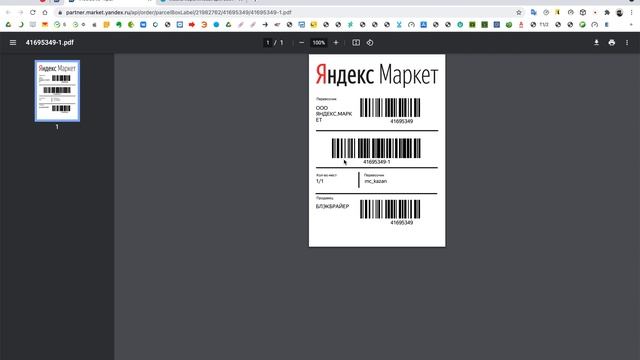Screen dimensions: 640x360
Task: Open the Extensions puzzle menu
Action: pos(607,13)
